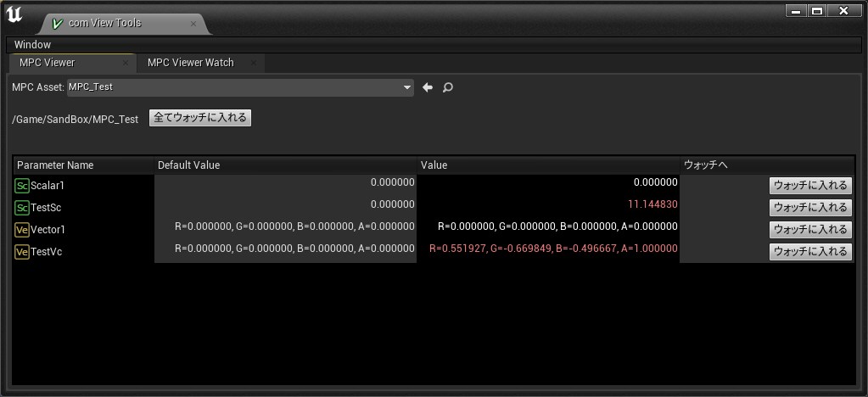Click the Ve icon beside TestVc
This screenshot has width=868, height=397.
tap(22, 252)
